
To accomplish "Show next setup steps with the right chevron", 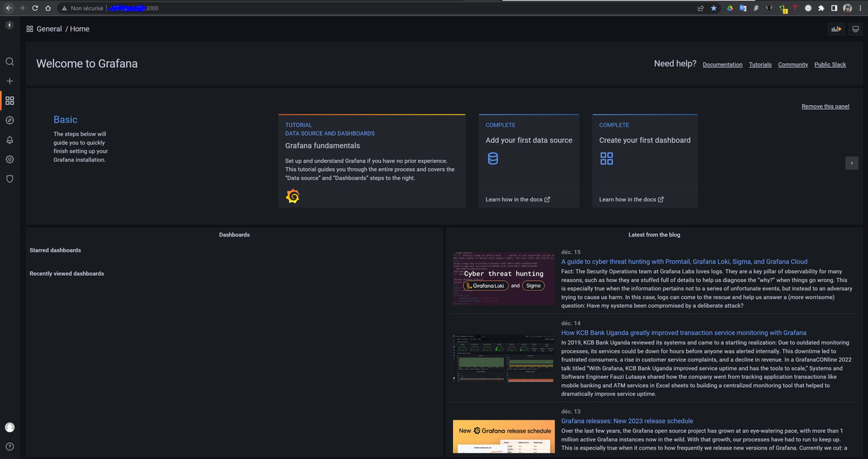I will pyautogui.click(x=852, y=163).
